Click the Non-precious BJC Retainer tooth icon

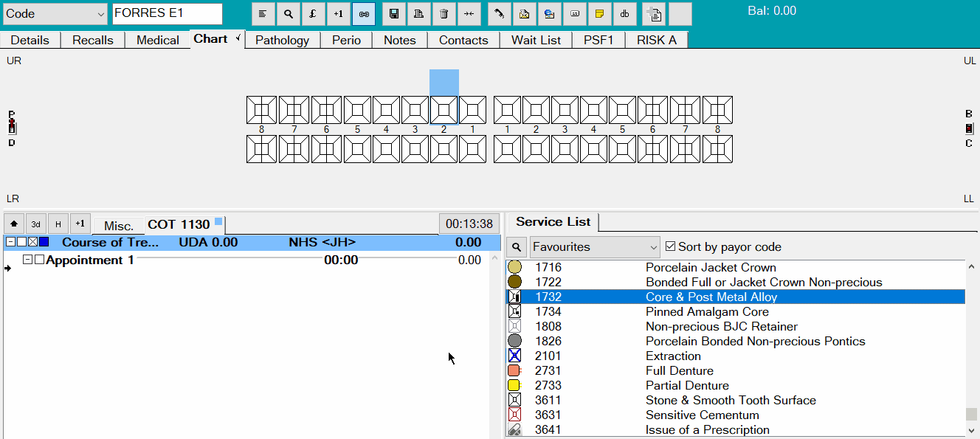coord(514,326)
